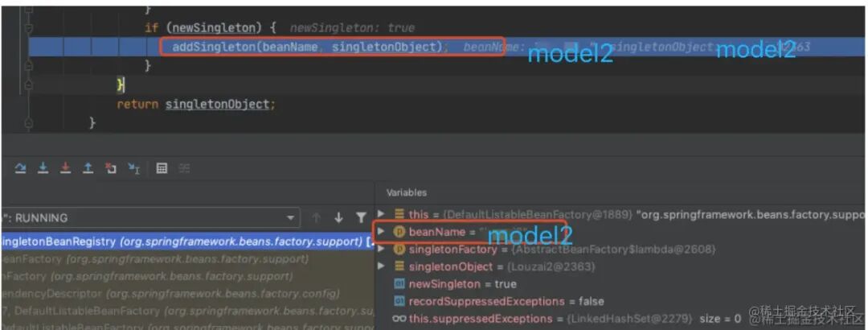Click the Trace Current Stream Chain icon

(x=184, y=168)
